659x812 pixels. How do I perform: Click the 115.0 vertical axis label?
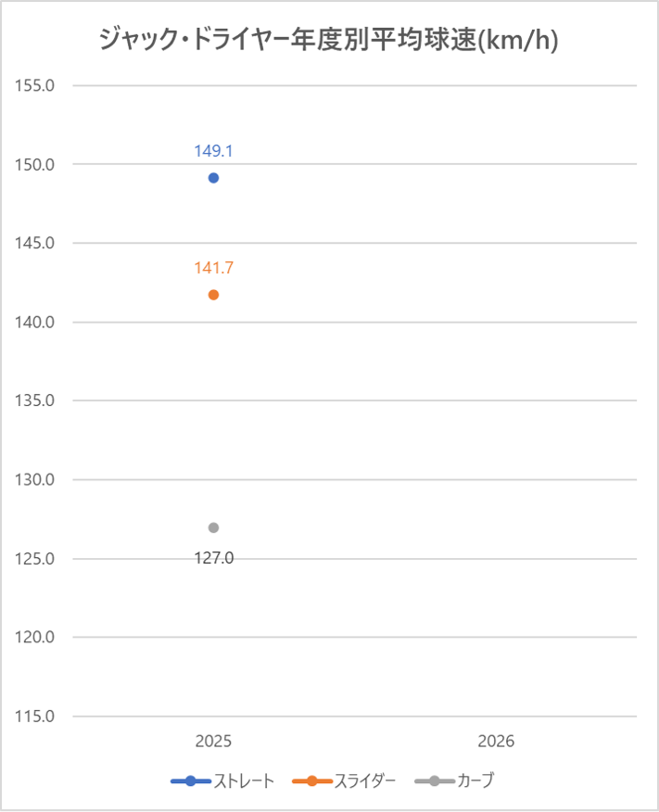click(x=36, y=717)
